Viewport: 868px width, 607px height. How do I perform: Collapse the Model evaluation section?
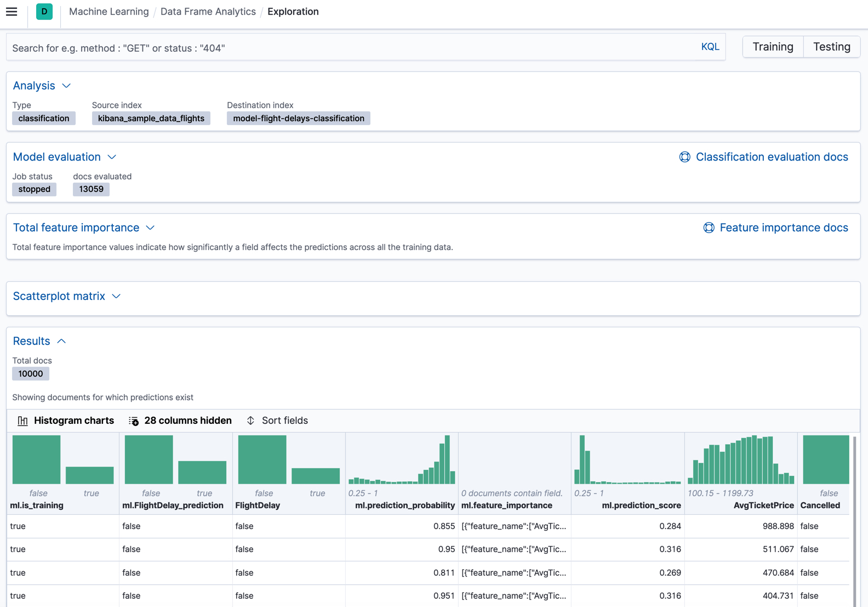(112, 157)
